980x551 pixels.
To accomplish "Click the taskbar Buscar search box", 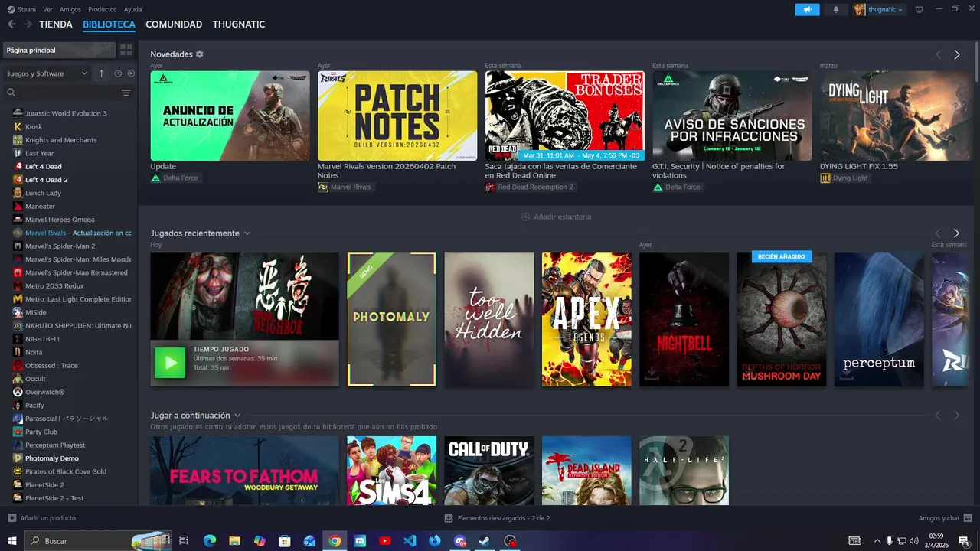I will (x=98, y=541).
